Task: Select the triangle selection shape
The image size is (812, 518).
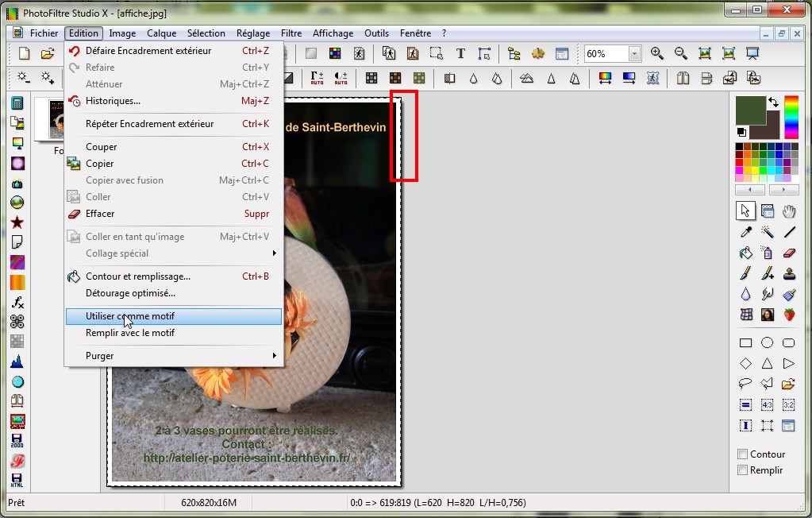Action: pos(767,364)
